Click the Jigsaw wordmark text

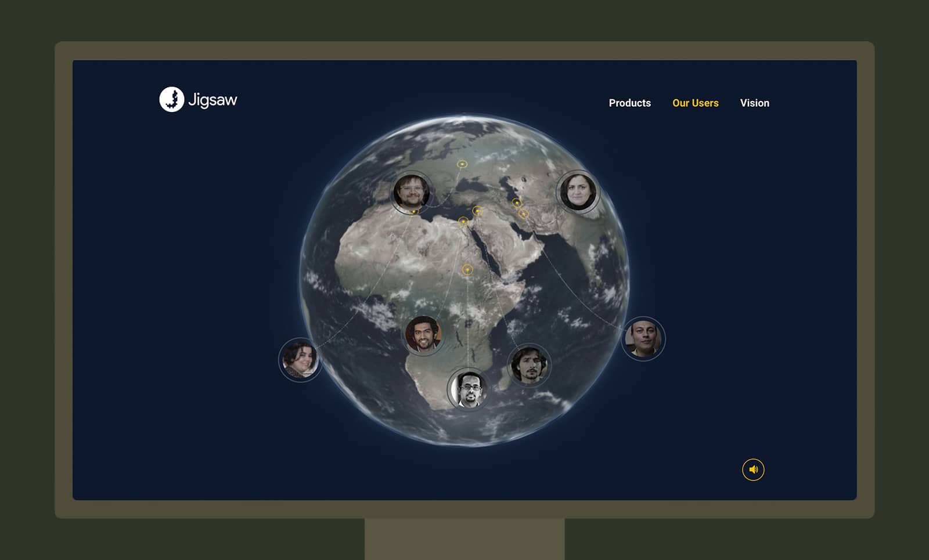(213, 100)
